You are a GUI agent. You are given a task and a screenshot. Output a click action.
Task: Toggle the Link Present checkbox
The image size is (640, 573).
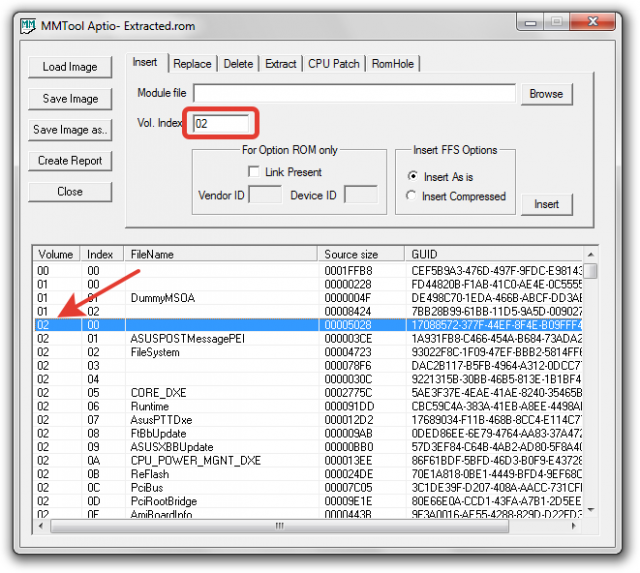click(253, 172)
